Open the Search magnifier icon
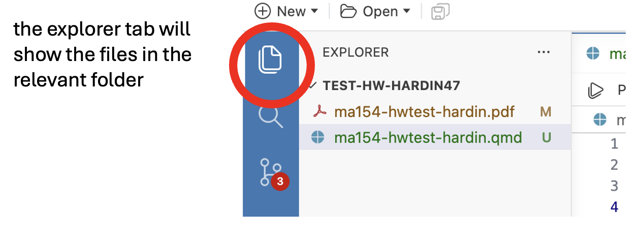 tap(271, 116)
